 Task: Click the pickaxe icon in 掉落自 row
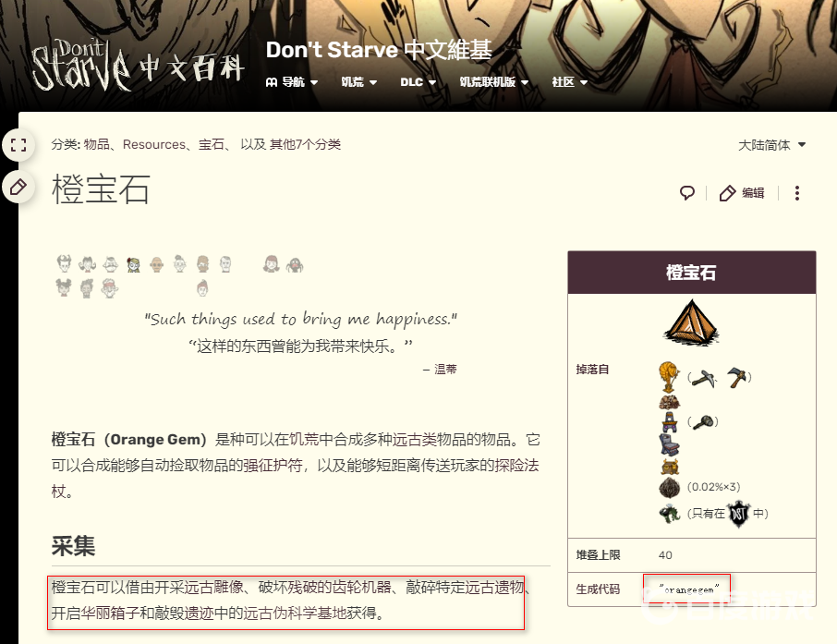click(x=704, y=378)
